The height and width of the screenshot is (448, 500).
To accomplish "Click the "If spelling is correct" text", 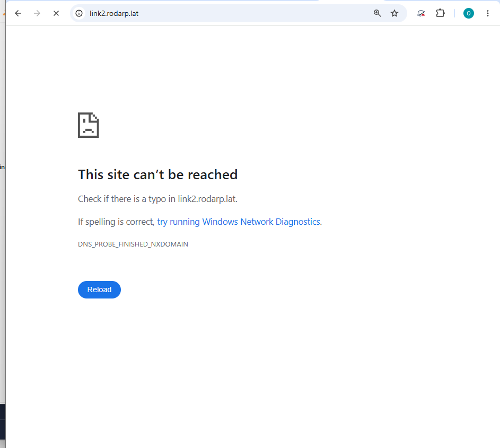I will tap(116, 222).
